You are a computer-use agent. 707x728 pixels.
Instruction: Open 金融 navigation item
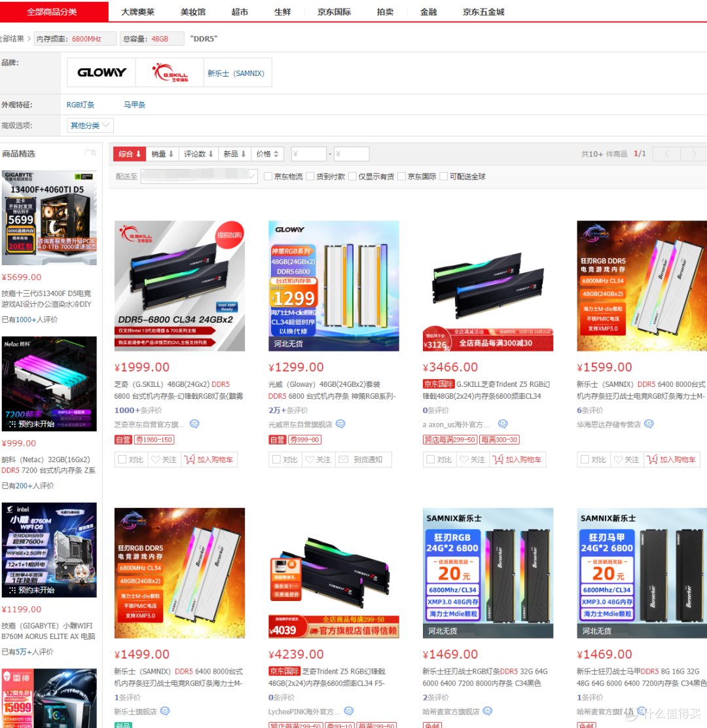coord(428,12)
